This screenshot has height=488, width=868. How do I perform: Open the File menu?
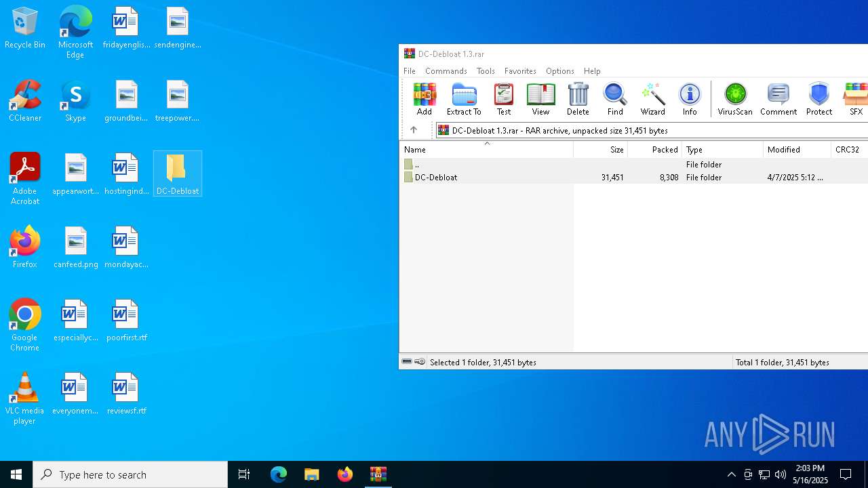(410, 70)
